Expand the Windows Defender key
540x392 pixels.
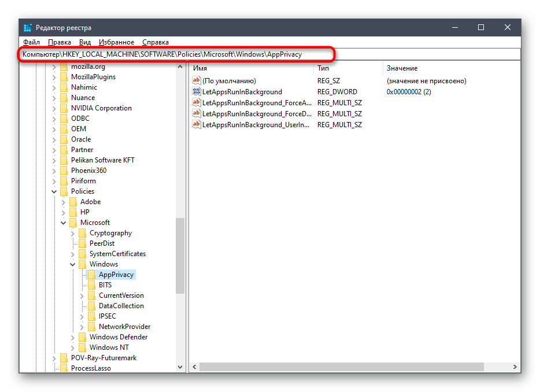(73, 337)
